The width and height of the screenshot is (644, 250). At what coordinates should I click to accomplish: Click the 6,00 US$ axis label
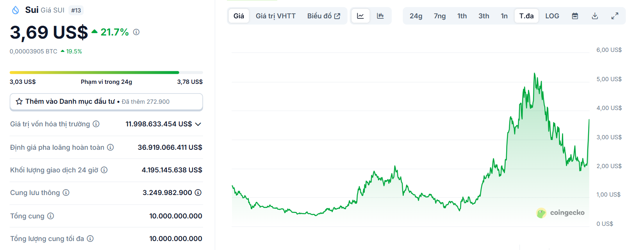tap(609, 50)
